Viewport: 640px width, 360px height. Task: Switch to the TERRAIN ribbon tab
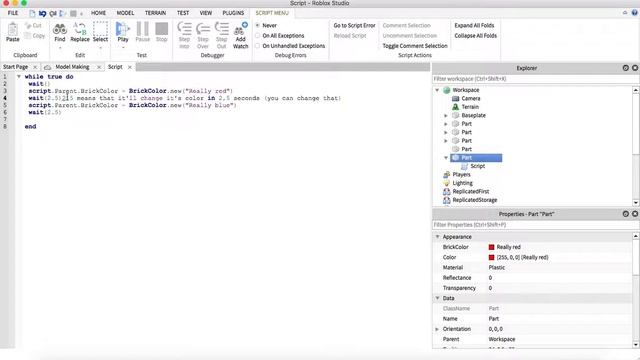point(156,13)
